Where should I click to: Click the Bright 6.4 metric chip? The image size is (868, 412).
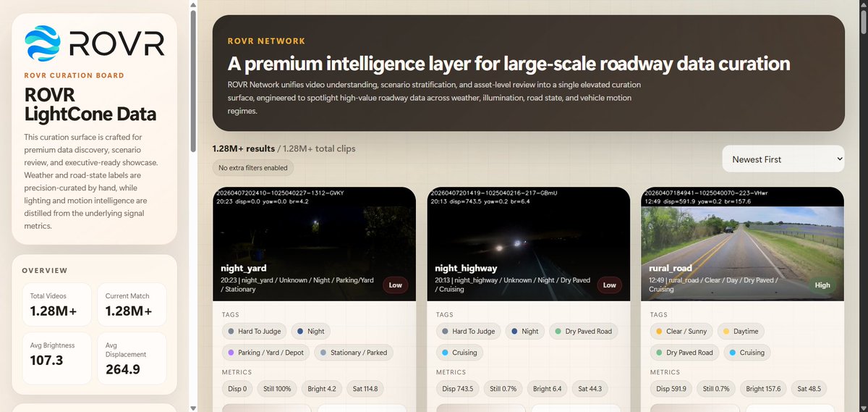point(547,389)
